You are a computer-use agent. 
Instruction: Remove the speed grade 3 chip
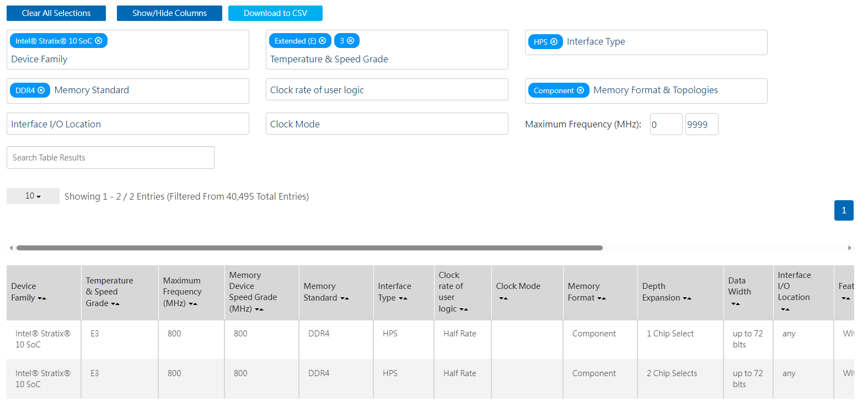pos(351,41)
